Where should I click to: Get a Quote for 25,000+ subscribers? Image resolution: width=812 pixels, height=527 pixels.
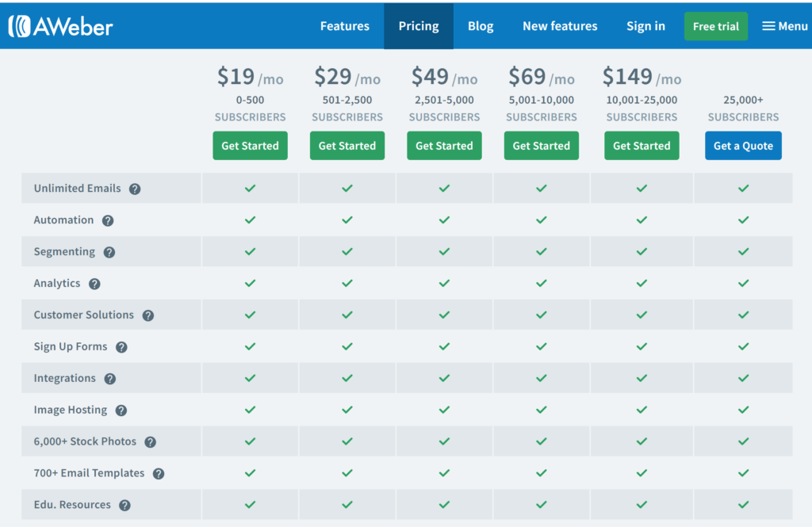743,146
